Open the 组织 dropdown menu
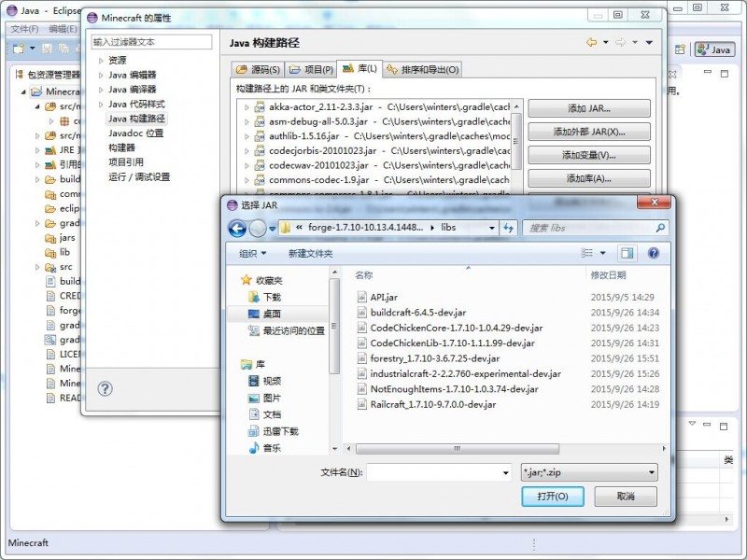This screenshot has height=560, width=747. click(x=252, y=253)
